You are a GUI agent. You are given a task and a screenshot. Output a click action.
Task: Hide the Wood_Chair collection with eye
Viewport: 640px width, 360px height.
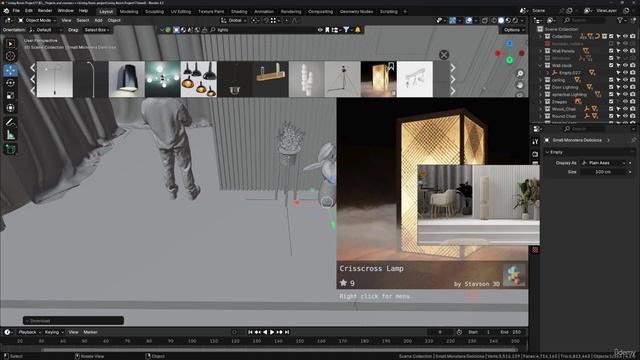pyautogui.click(x=625, y=109)
